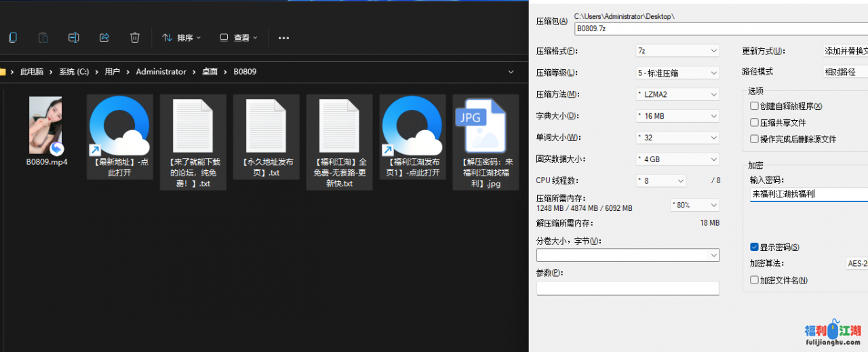Open the 排序 sort menu

[x=181, y=38]
